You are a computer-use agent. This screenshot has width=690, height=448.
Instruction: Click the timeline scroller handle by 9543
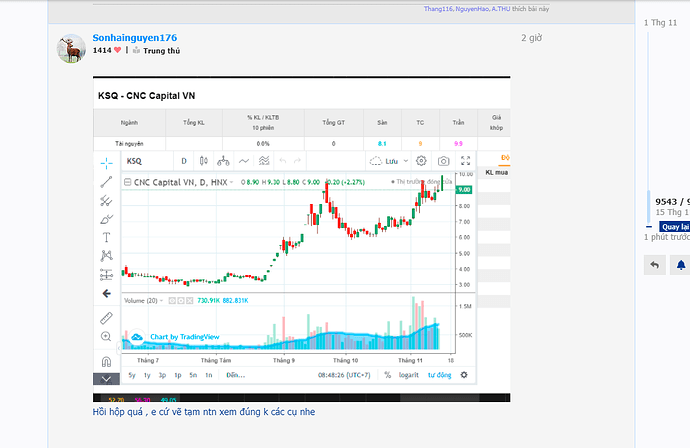point(648,207)
